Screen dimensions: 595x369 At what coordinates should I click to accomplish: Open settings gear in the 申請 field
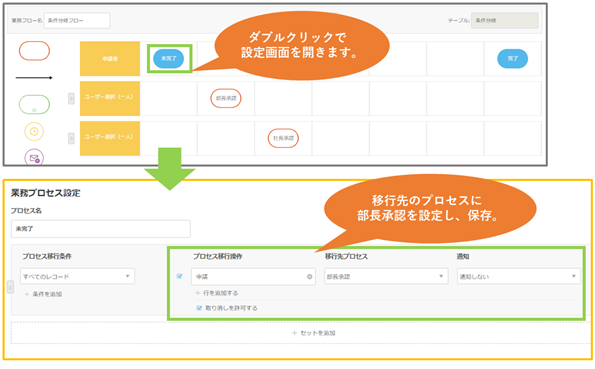click(x=310, y=277)
